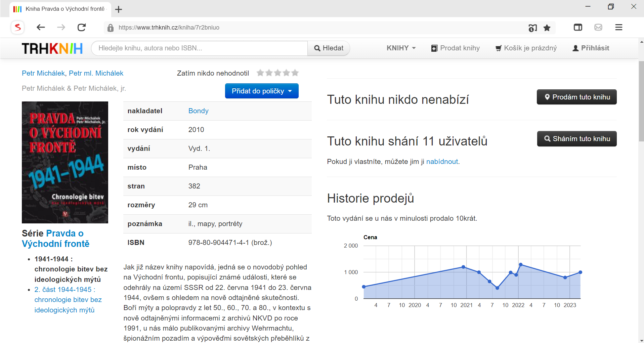This screenshot has width=644, height=343.
Task: Open the browser hamburger menu
Action: [x=619, y=28]
